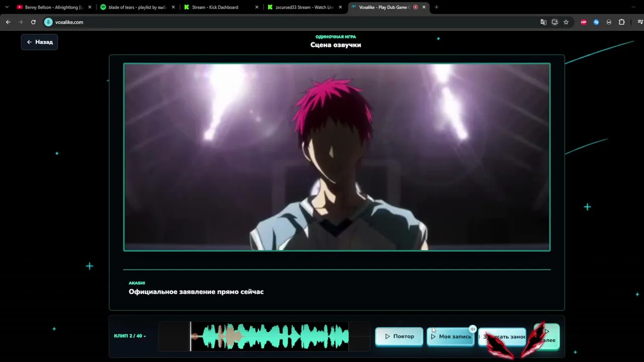This screenshot has height=362, width=644.
Task: Click the browser forward arrow
Action: 21,22
